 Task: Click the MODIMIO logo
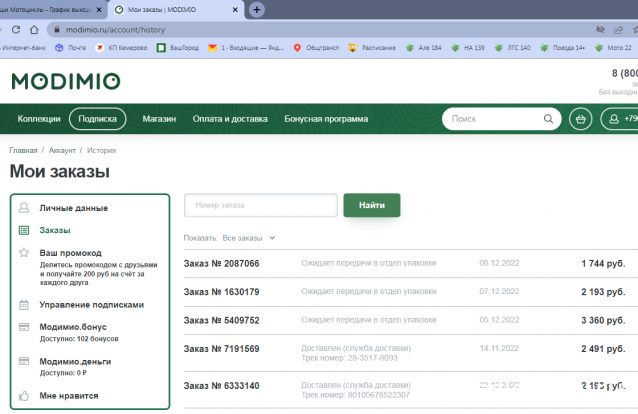tap(66, 81)
